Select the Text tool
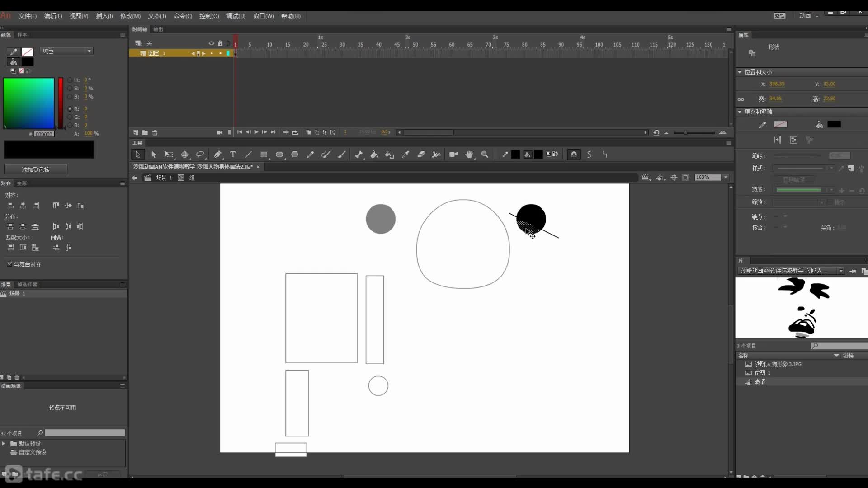 coord(233,155)
